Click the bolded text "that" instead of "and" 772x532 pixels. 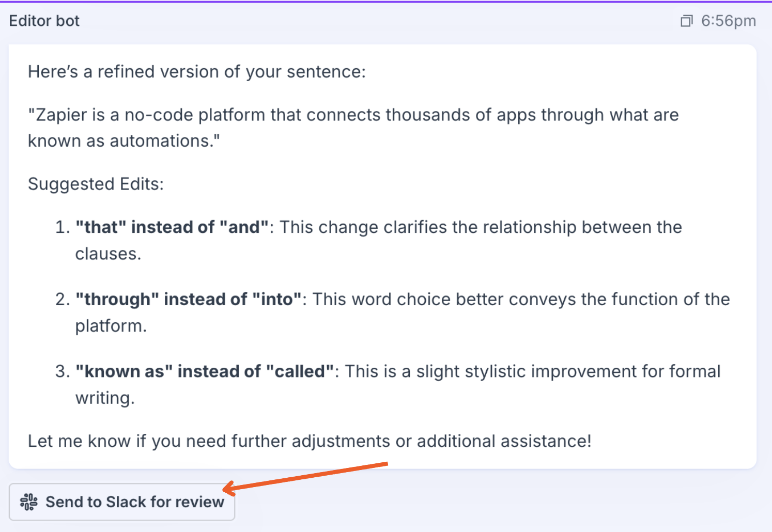(x=172, y=227)
